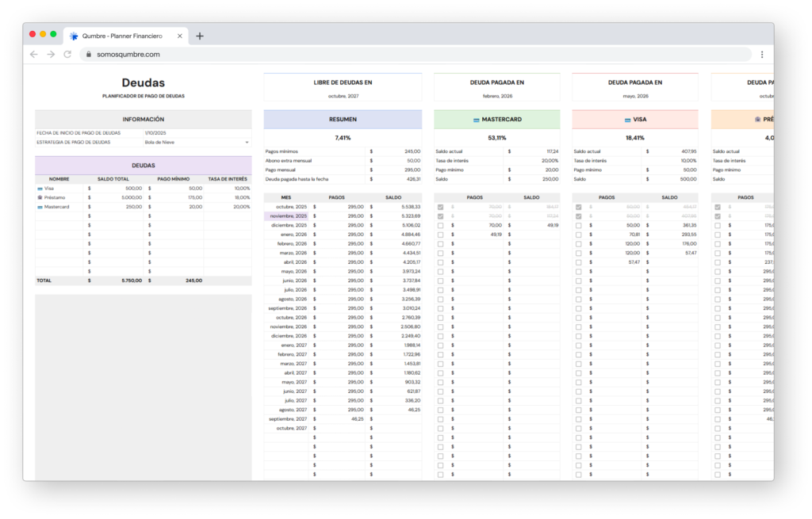This screenshot has height=519, width=812.
Task: Open the browser three-dot menu
Action: 762,55
